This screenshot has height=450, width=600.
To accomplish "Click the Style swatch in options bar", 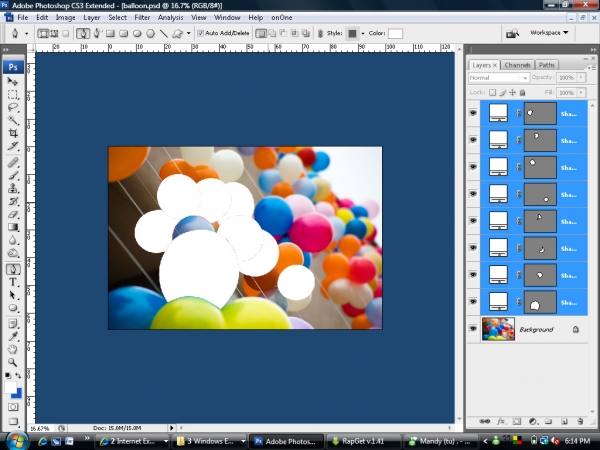I will click(352, 34).
